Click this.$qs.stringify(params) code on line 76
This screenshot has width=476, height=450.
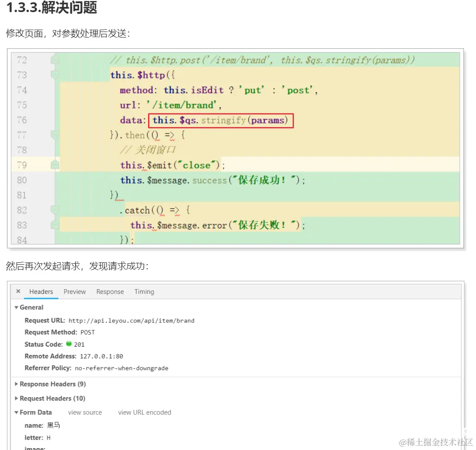pos(220,120)
